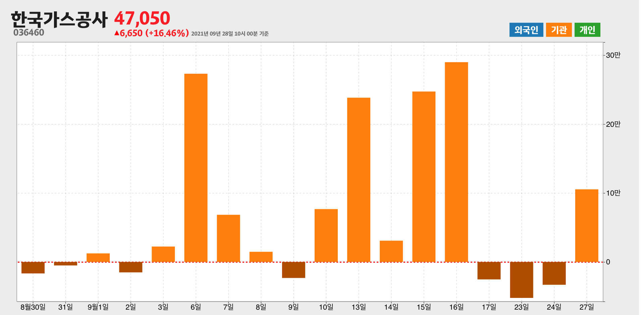Click the 8일 bar

click(261, 257)
